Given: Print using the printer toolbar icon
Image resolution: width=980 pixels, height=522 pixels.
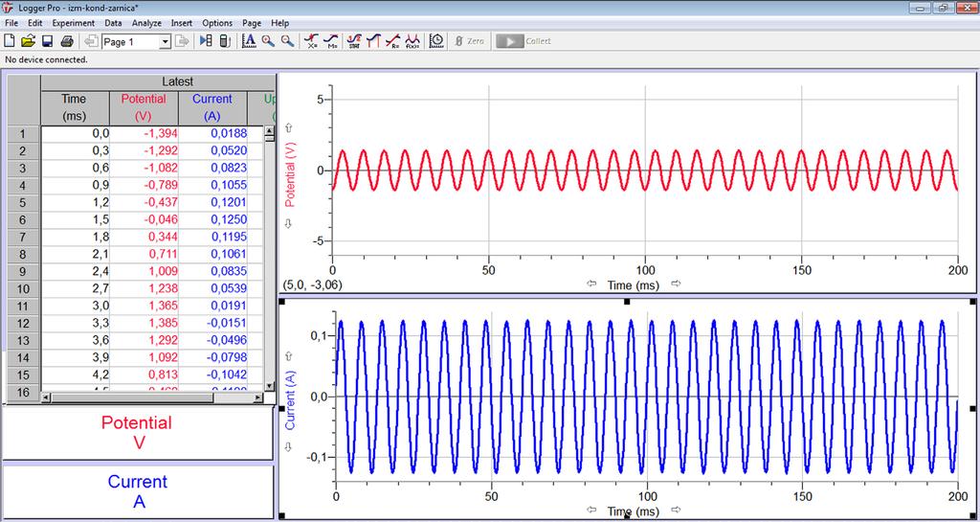Looking at the screenshot, I should [67, 41].
